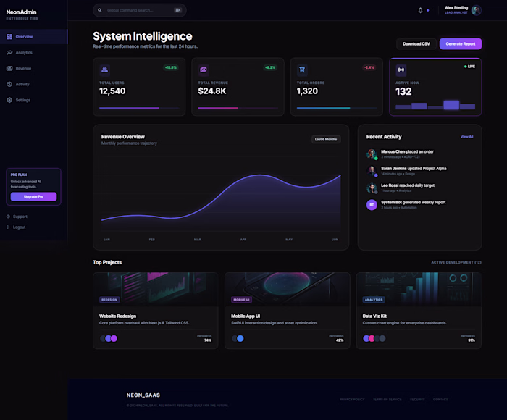507x420 pixels.
Task: Click View All in Recent Activity
Action: 466,137
